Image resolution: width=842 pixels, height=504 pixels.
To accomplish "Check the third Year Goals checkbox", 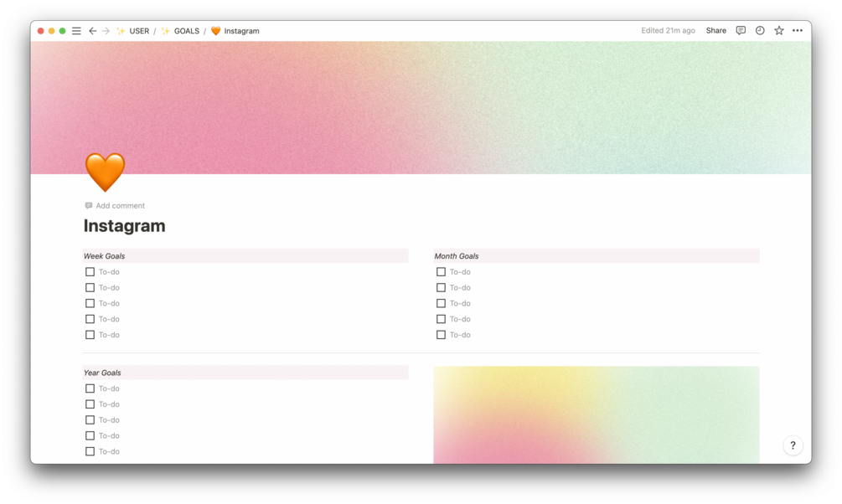I will pos(90,419).
